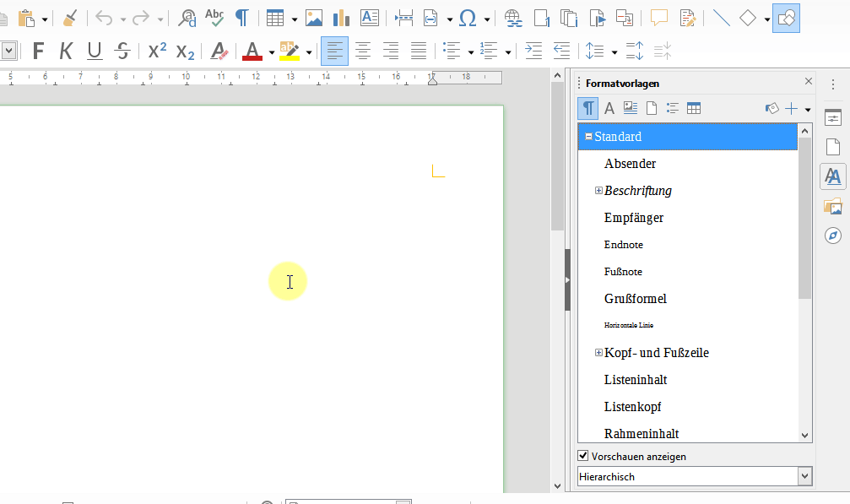The width and height of the screenshot is (850, 504).
Task: Open the unordered list dropdown arrow
Action: [x=470, y=52]
